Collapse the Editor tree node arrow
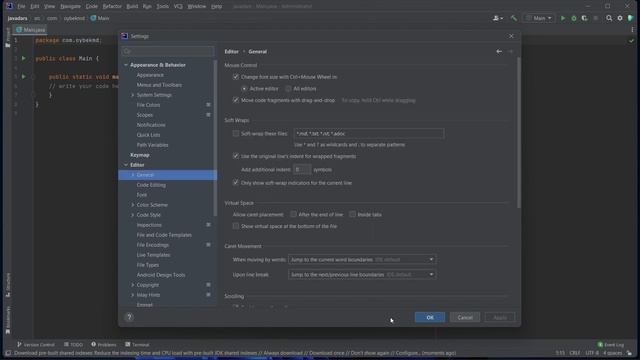Viewport: 640px width, 360px height. click(x=126, y=165)
